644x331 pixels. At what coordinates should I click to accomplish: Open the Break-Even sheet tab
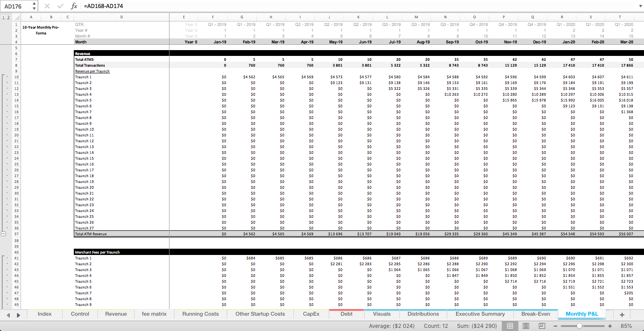pyautogui.click(x=535, y=314)
